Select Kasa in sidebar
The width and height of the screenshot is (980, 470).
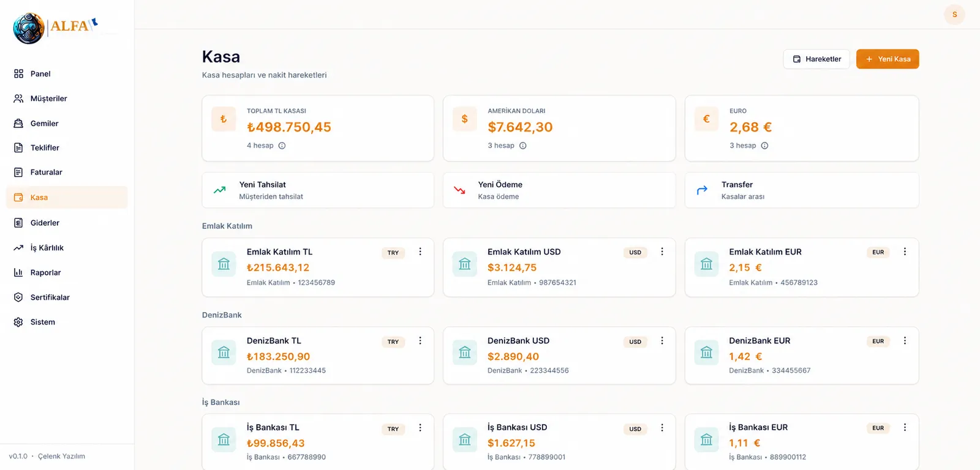click(67, 197)
